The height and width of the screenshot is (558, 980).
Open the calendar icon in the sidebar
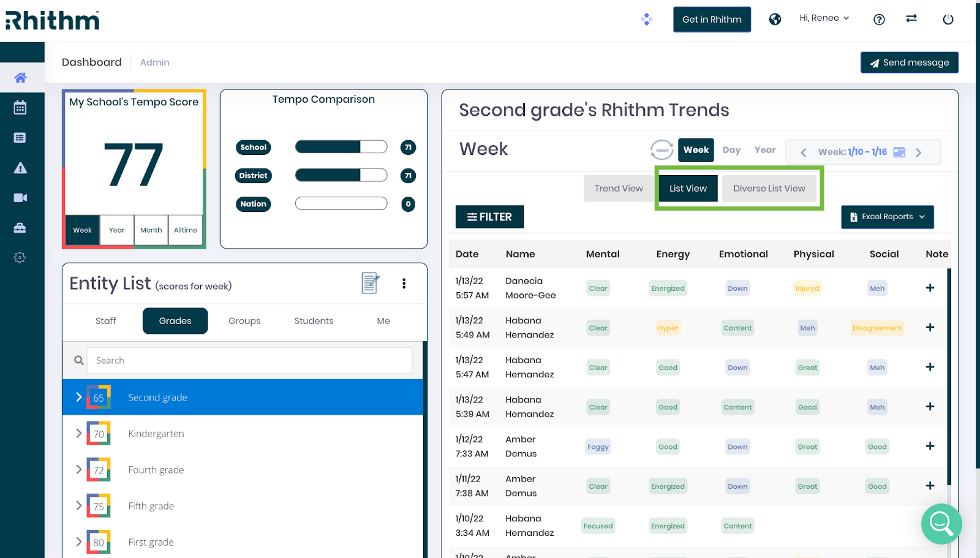pyautogui.click(x=20, y=108)
